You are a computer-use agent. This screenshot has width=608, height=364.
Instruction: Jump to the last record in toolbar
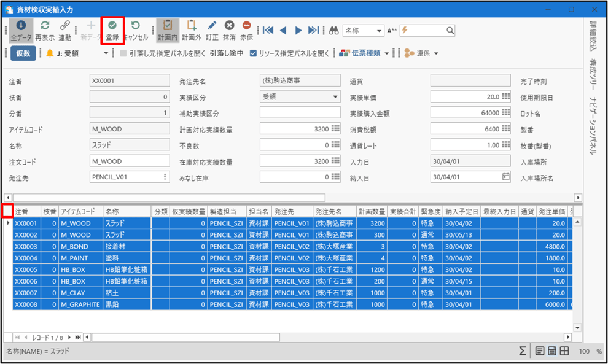313,30
